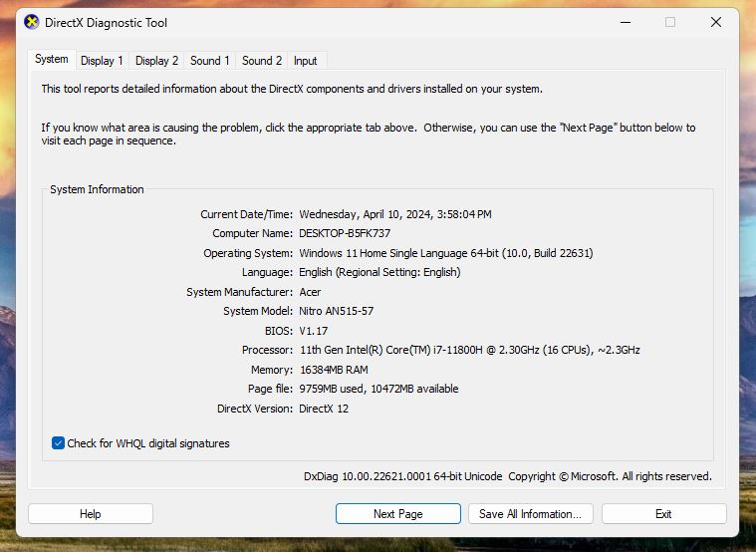Click the DirectX icon in title bar
Screen dimensions: 756x552
click(32, 22)
